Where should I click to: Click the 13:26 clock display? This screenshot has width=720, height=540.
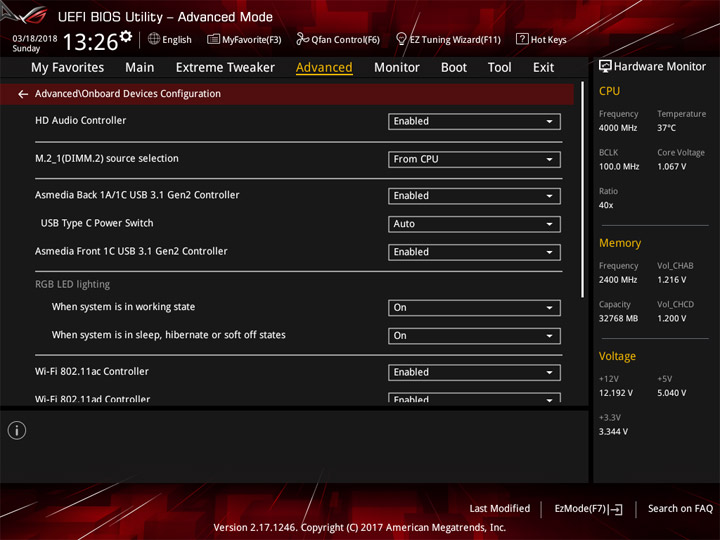pyautogui.click(x=90, y=42)
